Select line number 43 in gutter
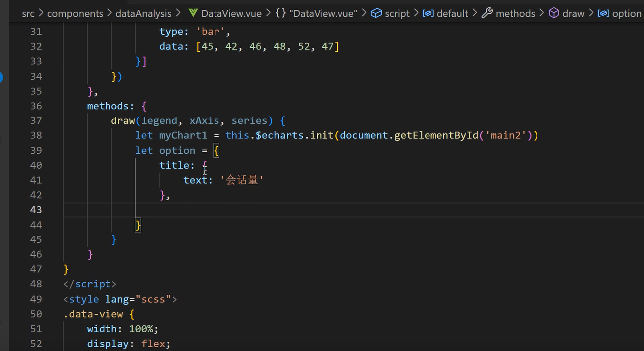 pos(36,210)
